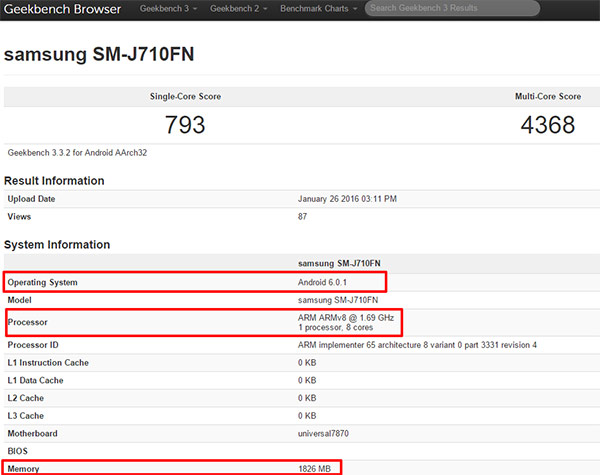Select the Single-Core Score label
Viewport: 600px width, 475px height.
(x=185, y=96)
